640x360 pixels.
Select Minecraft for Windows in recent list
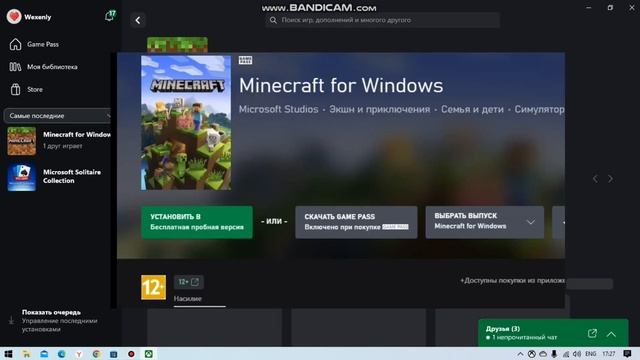[x=59, y=141]
